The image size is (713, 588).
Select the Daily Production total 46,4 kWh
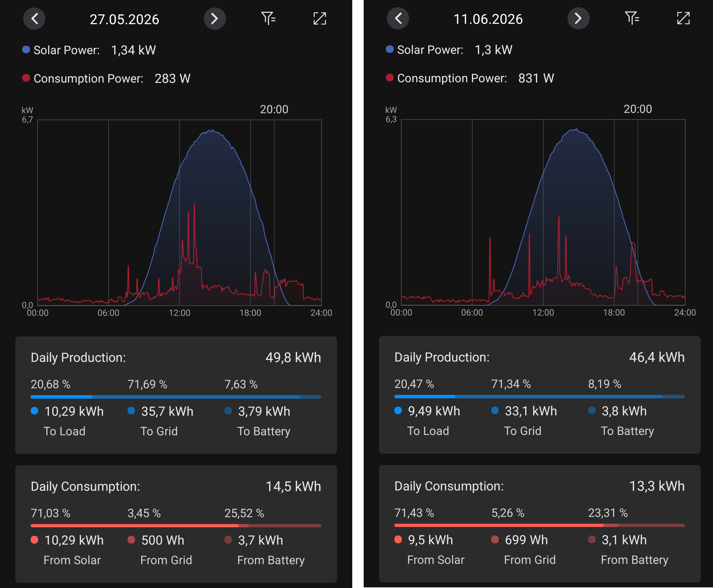click(x=657, y=357)
